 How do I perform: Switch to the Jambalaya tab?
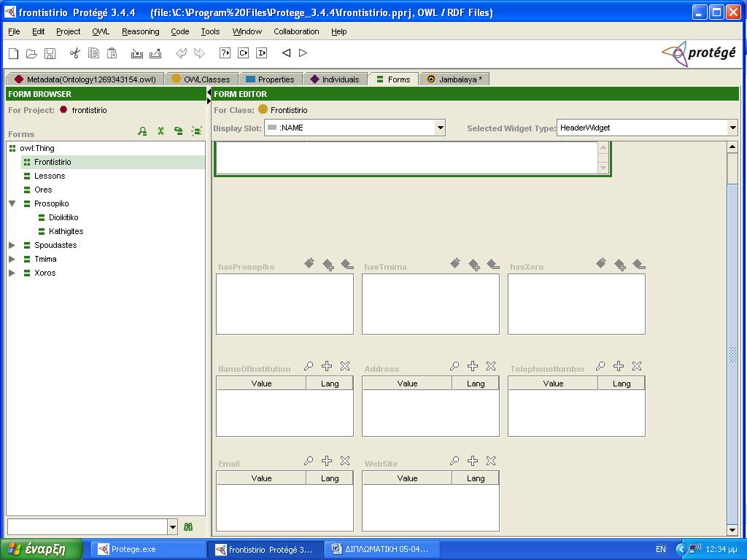pyautogui.click(x=454, y=79)
